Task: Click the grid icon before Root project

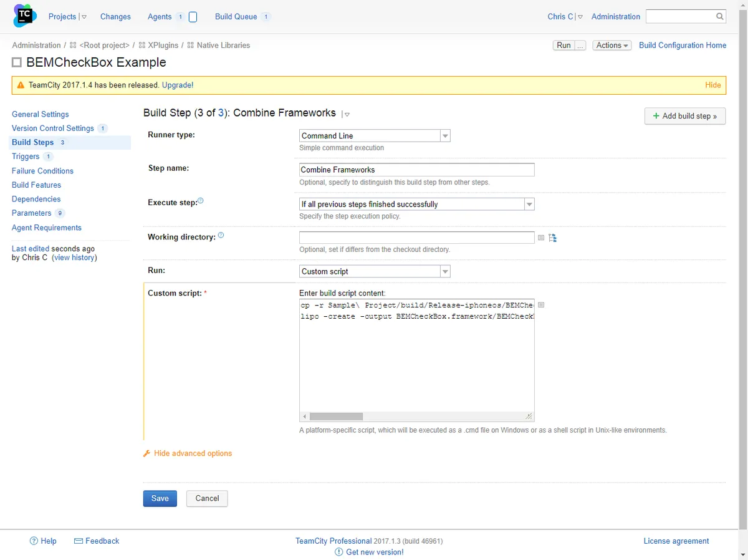Action: pyautogui.click(x=74, y=46)
